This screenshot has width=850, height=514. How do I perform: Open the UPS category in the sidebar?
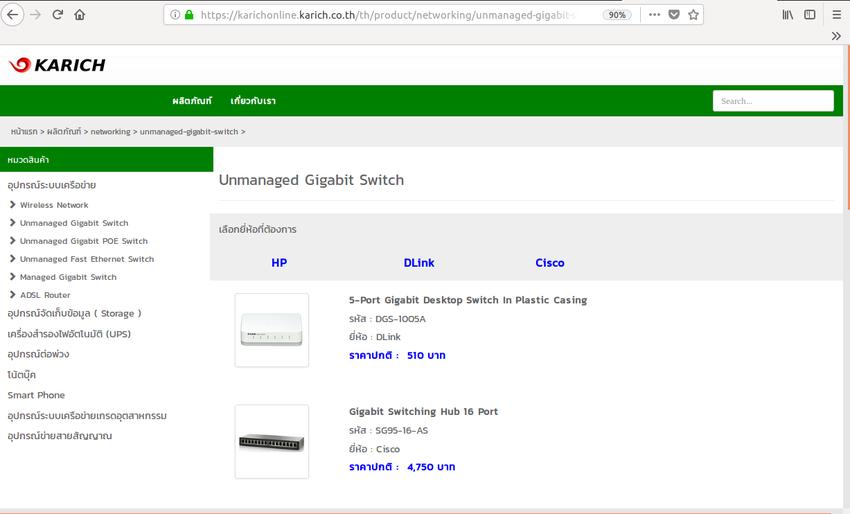[x=69, y=334]
